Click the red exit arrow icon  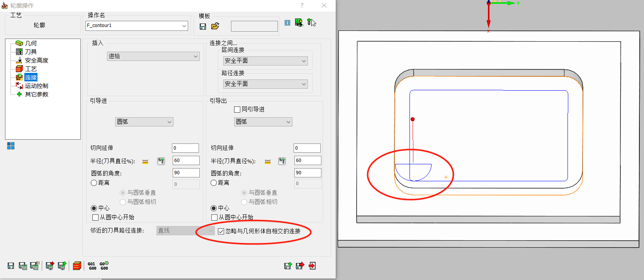click(x=312, y=266)
